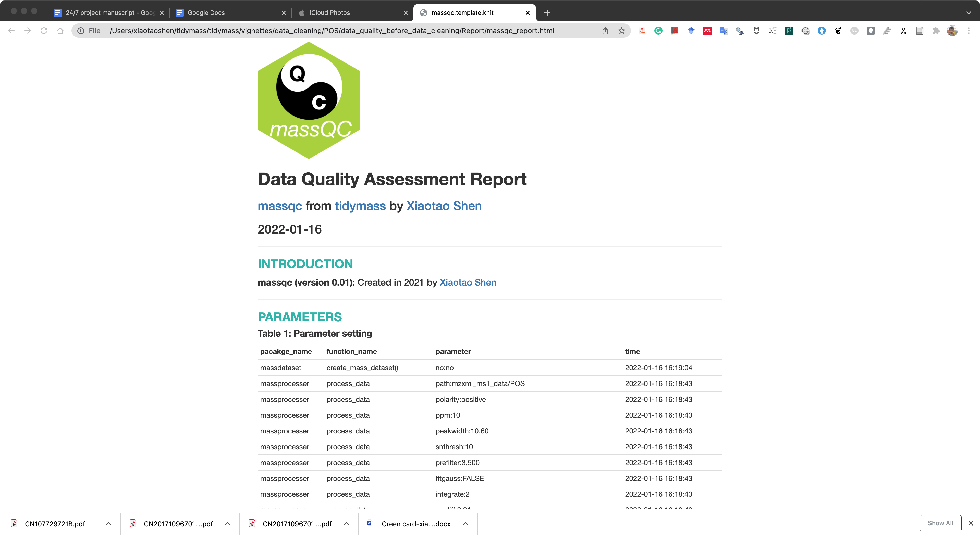This screenshot has height=538, width=980.
Task: Select the peakwidth:10,60 parameter cell
Action: coord(462,431)
